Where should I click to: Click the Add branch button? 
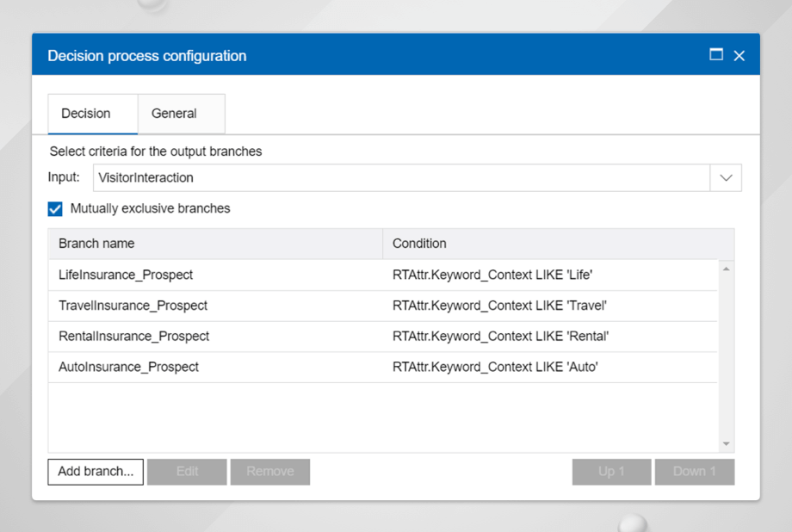(x=95, y=471)
